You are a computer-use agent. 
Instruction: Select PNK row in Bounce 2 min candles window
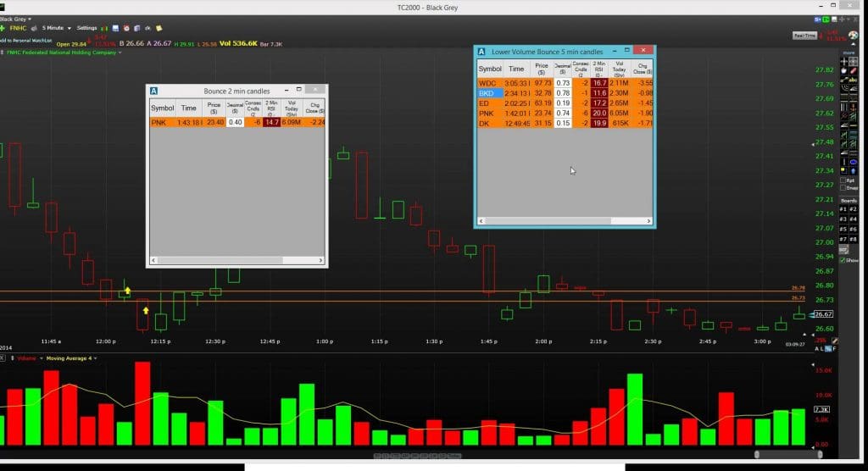(x=237, y=122)
